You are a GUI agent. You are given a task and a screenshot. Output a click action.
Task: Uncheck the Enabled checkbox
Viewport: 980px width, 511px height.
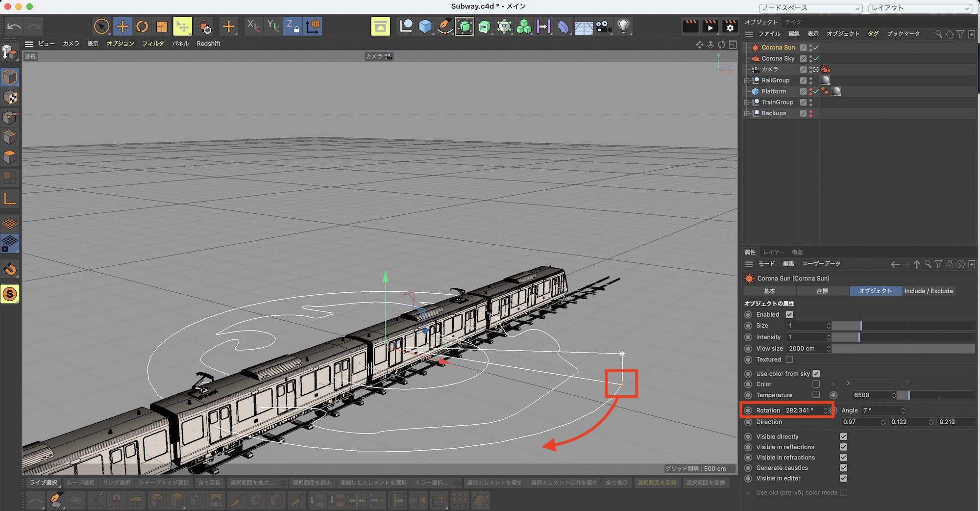789,315
